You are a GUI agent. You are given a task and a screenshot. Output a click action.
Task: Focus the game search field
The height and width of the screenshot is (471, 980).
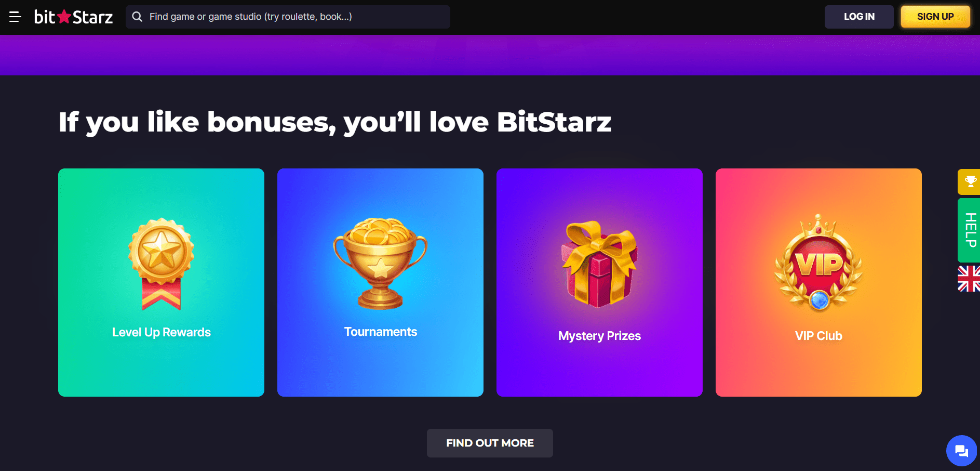click(288, 17)
